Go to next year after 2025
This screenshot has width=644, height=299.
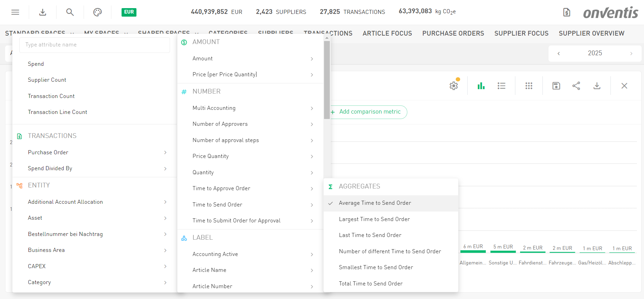click(x=631, y=54)
